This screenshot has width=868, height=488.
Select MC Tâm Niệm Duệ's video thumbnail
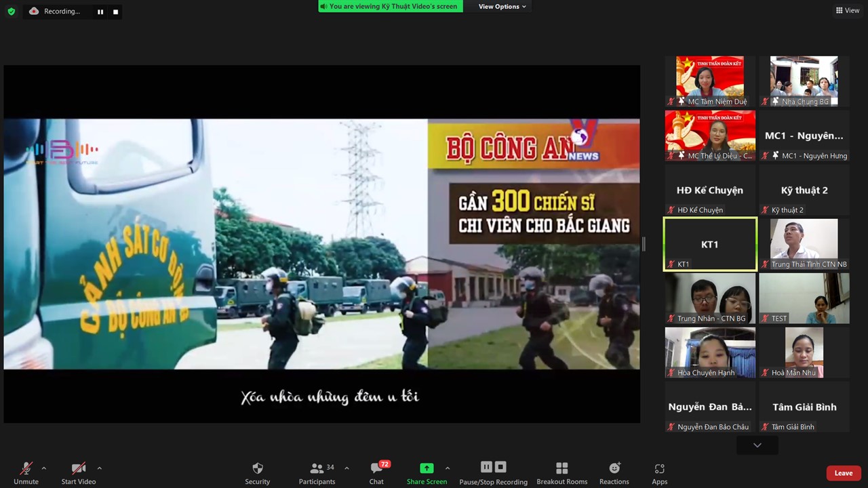710,81
